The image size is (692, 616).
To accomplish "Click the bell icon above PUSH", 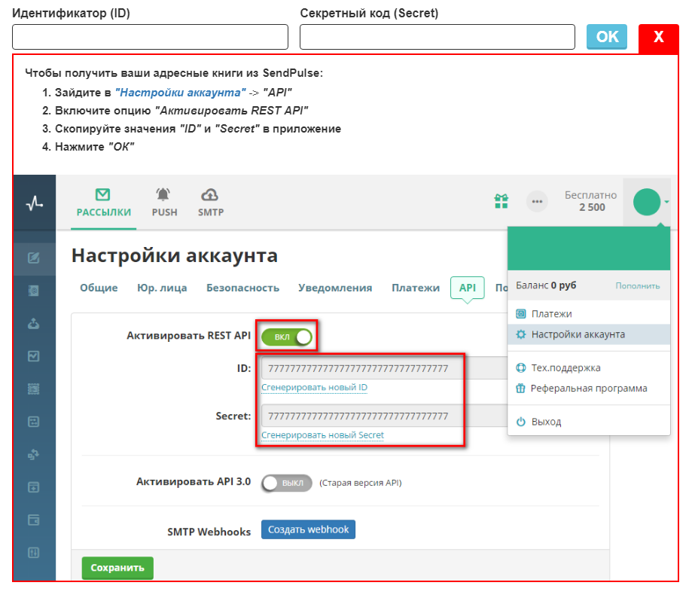I will (x=163, y=194).
